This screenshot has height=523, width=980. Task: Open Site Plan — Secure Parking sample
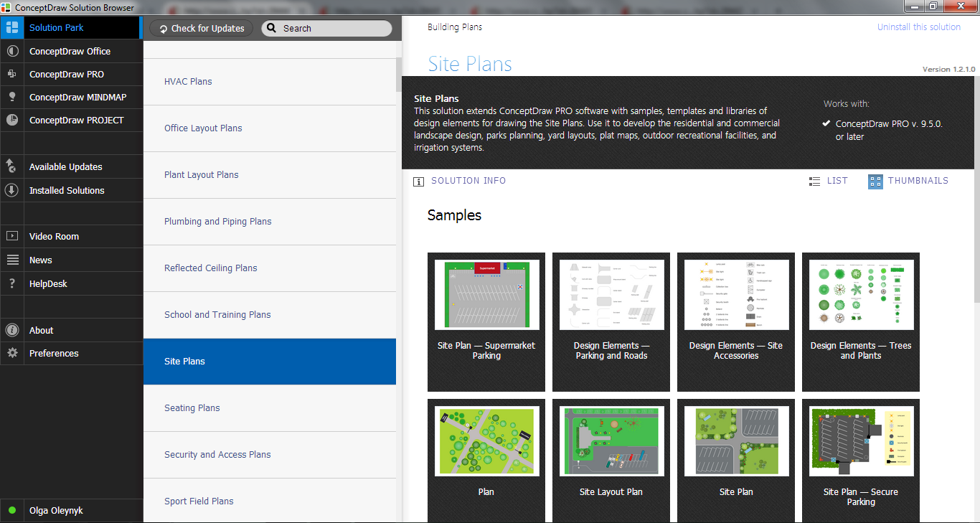pyautogui.click(x=861, y=461)
